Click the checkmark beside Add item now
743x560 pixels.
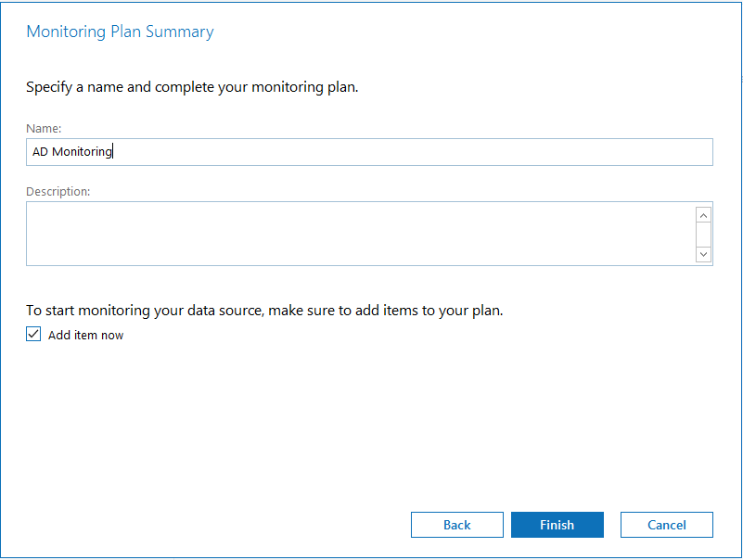[33, 335]
